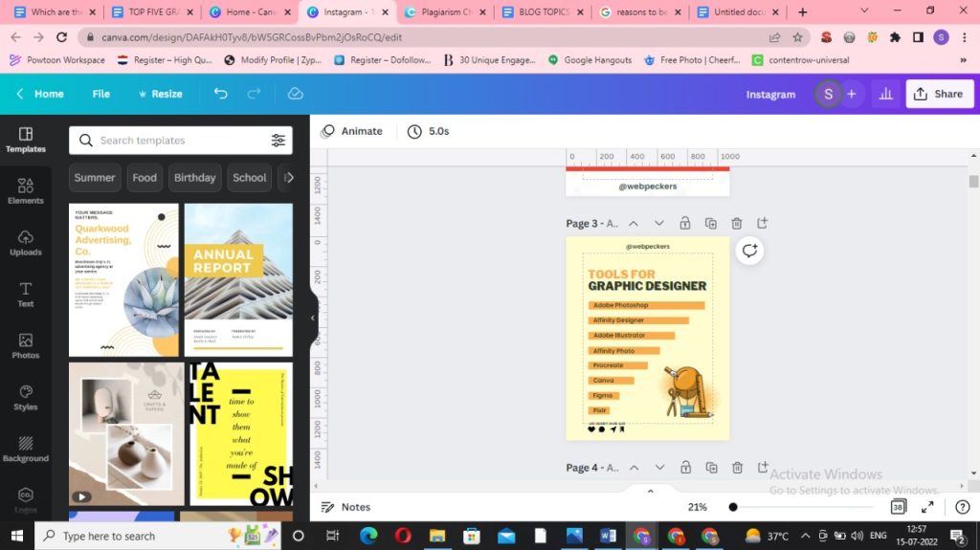Collapse the templates side panel arrow

tap(313, 318)
